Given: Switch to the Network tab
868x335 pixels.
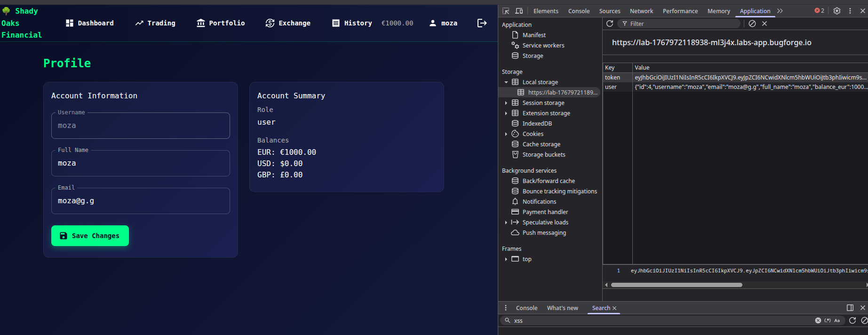Looking at the screenshot, I should point(641,11).
